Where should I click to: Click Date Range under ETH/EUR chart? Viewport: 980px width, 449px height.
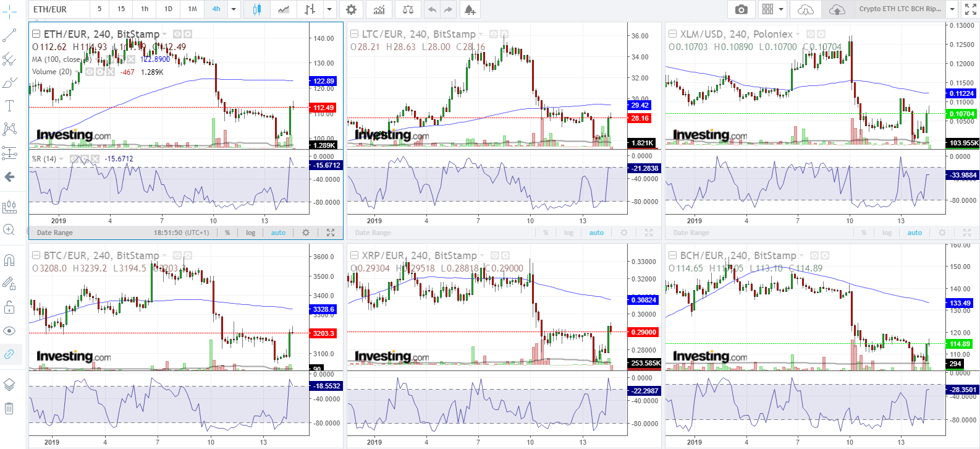(x=55, y=233)
